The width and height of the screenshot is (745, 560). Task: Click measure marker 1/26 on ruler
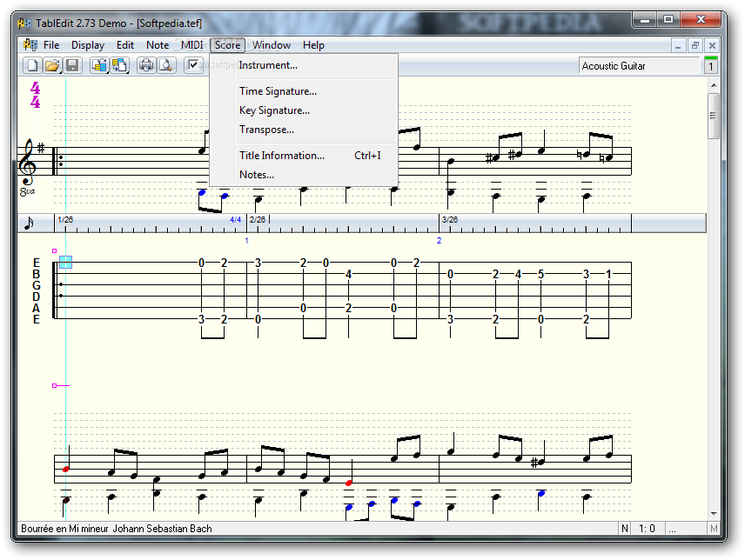click(x=65, y=220)
